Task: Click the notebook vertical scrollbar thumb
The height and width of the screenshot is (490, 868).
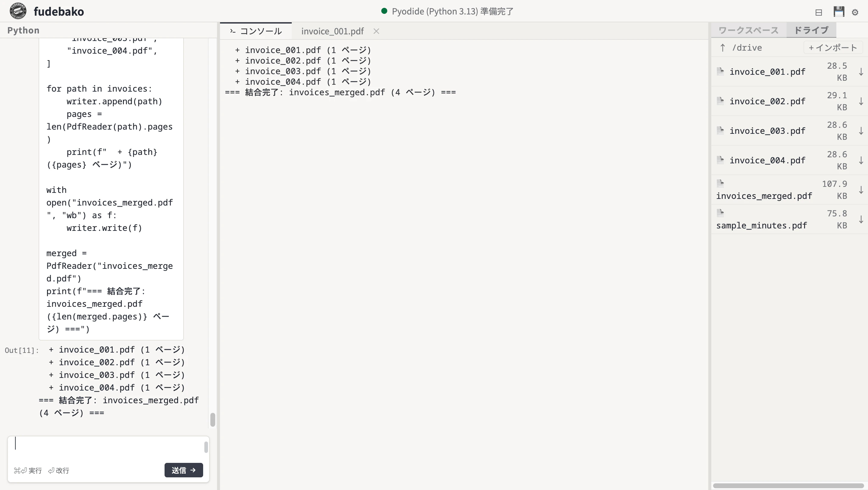Action: (x=212, y=419)
